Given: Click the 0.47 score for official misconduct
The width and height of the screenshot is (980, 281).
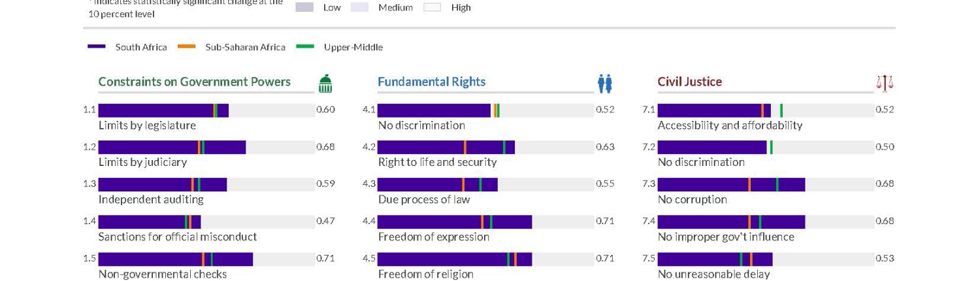Looking at the screenshot, I should click(325, 221).
